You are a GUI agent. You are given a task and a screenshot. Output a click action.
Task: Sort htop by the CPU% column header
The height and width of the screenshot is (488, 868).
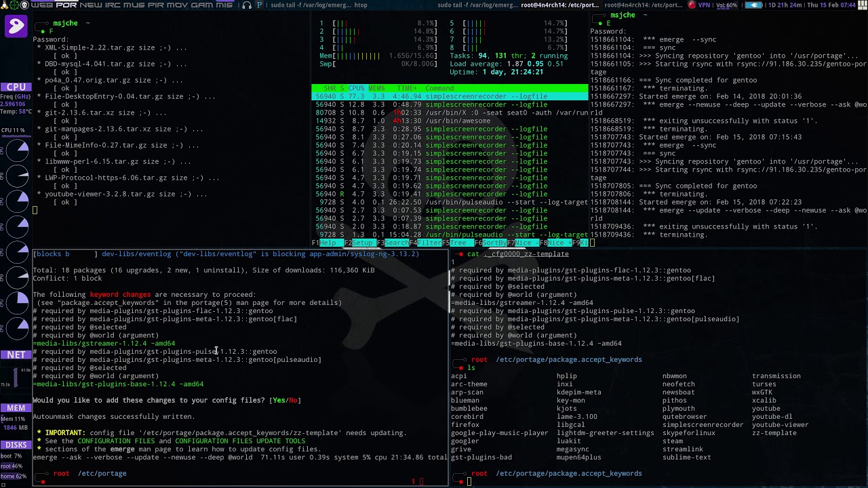(356, 88)
